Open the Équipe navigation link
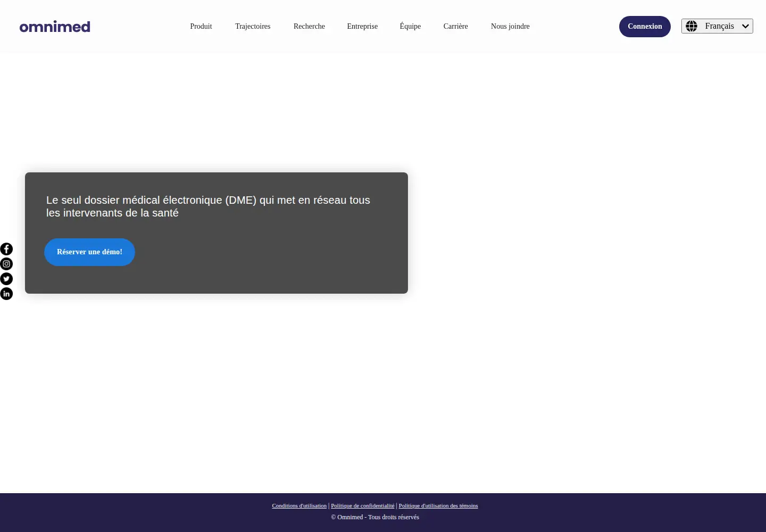The width and height of the screenshot is (766, 532). click(x=410, y=26)
